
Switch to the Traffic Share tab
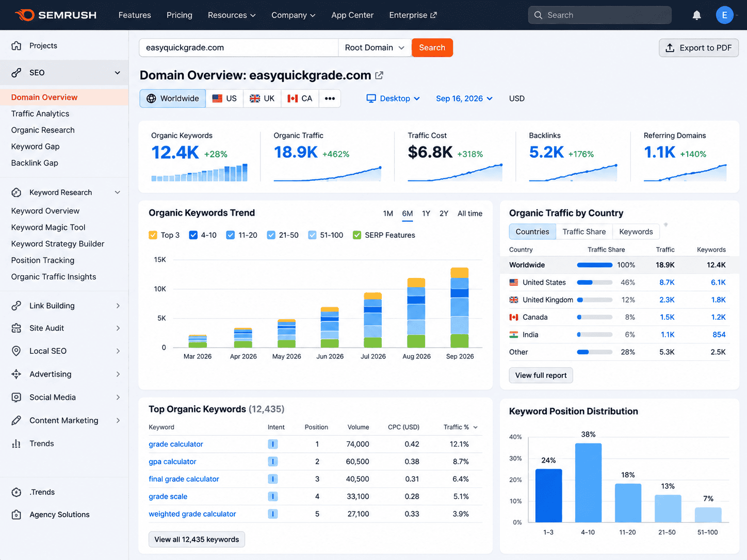point(584,232)
